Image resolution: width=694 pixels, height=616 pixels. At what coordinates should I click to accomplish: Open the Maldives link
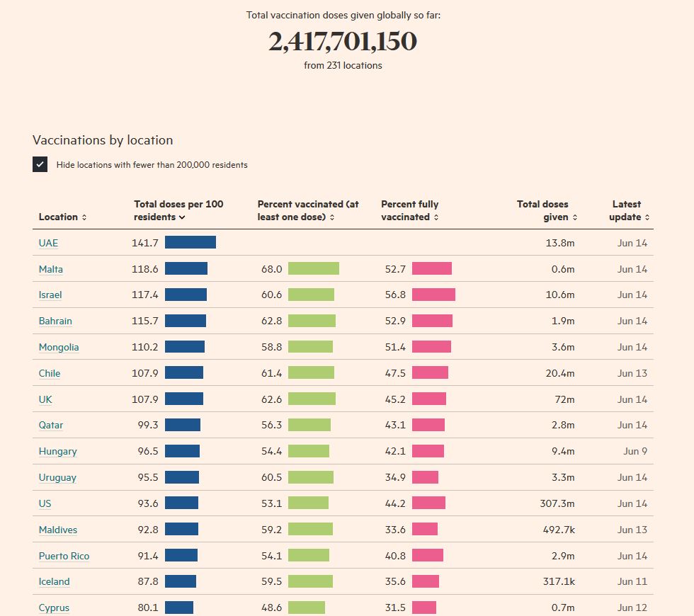[58, 530]
